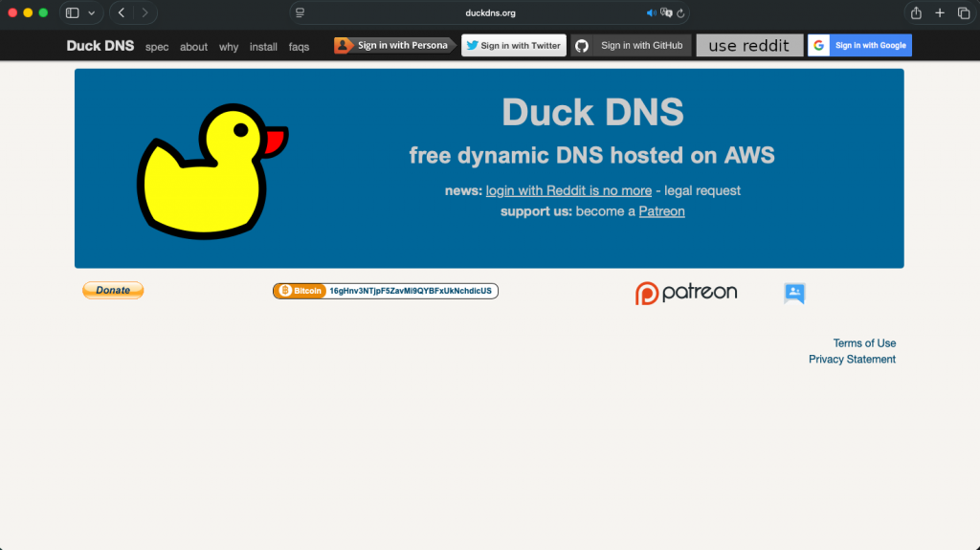Click the Bitcoin donation address badge
The width and height of the screenshot is (980, 550).
(385, 291)
